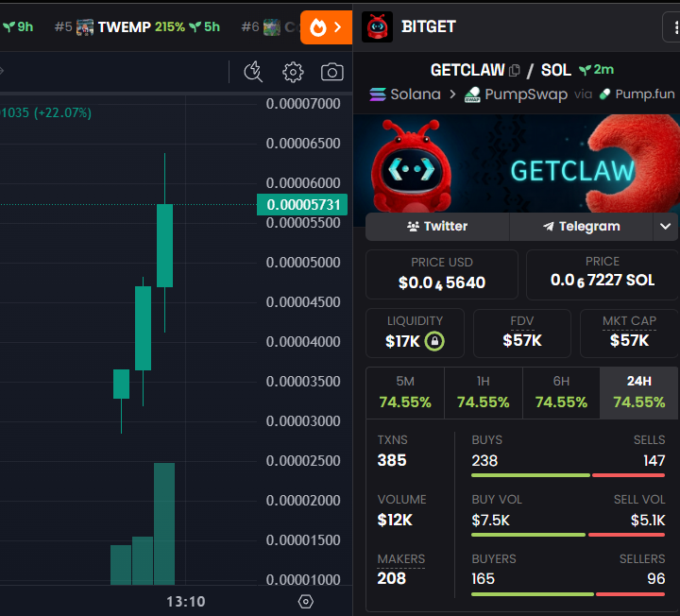
Task: Expand more social links chevron
Action: point(665,227)
